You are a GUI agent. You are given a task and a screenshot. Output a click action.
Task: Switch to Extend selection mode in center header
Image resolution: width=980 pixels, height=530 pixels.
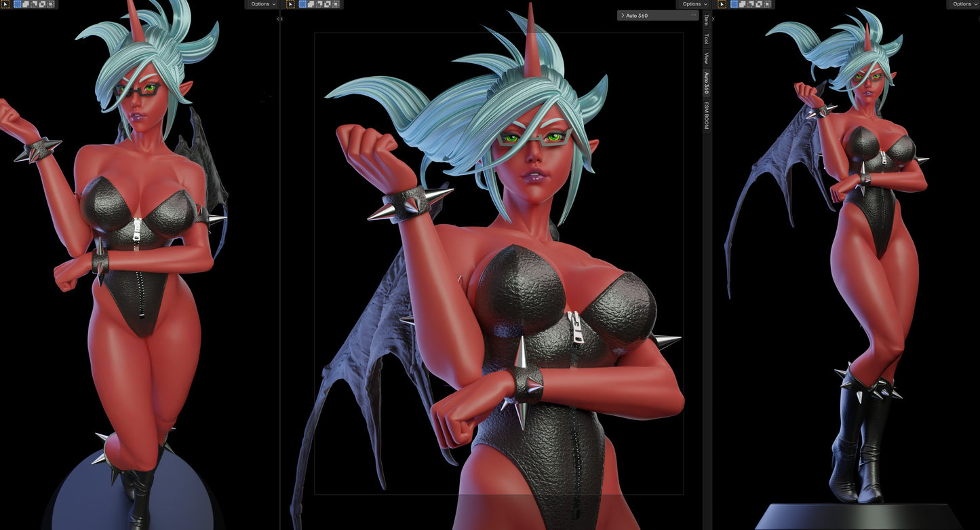(x=311, y=4)
